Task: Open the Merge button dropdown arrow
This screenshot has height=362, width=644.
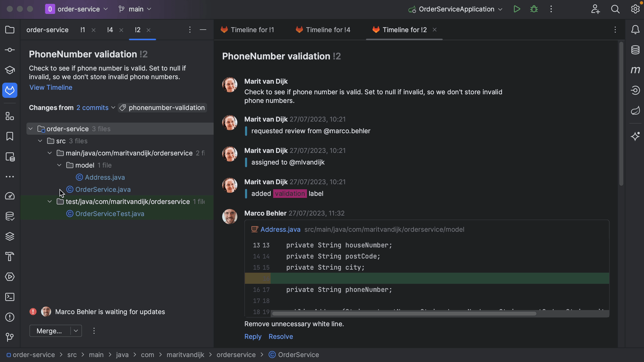Action: [x=76, y=331]
